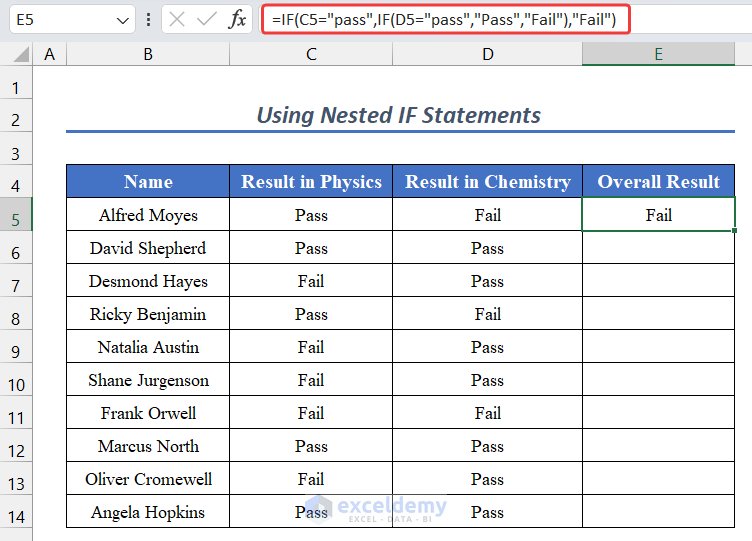The height and width of the screenshot is (541, 752).
Task: Click the title 'Using Nested IF Statements'
Action: [x=399, y=116]
